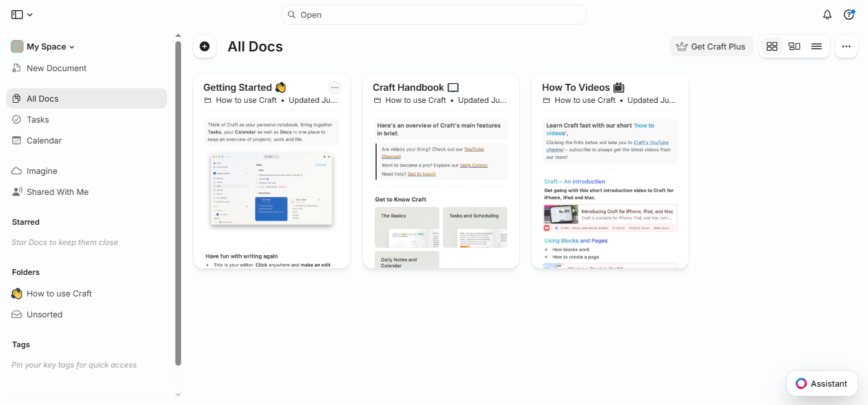Open Shared With Me section
The width and height of the screenshot is (868, 405).
tap(87, 192)
